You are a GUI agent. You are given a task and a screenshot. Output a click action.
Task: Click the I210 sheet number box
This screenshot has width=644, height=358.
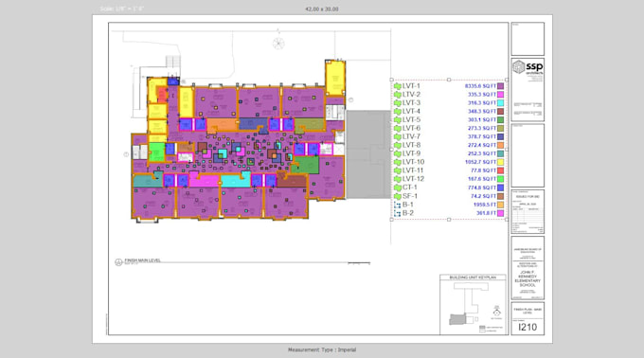coord(528,327)
